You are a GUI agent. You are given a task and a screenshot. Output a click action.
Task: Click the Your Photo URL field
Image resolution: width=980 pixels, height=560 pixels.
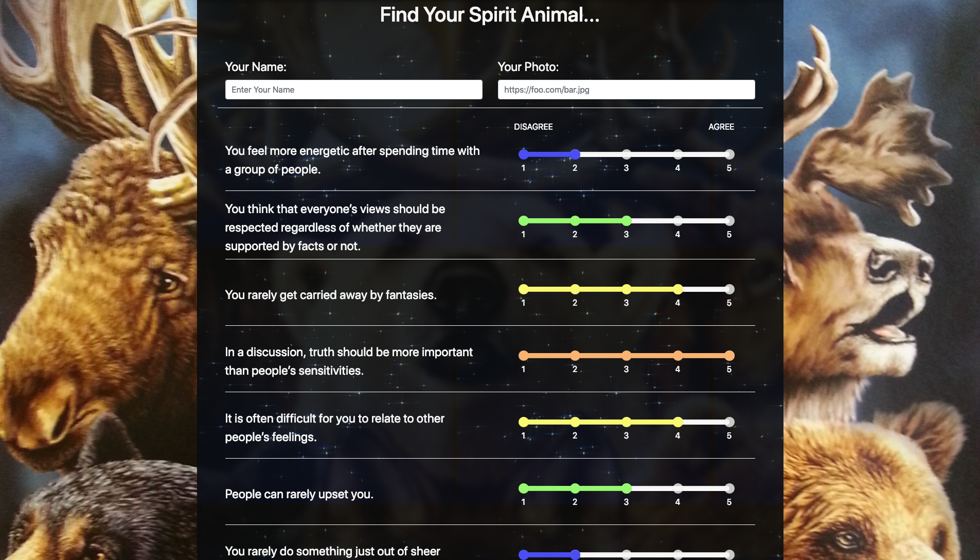pyautogui.click(x=626, y=90)
